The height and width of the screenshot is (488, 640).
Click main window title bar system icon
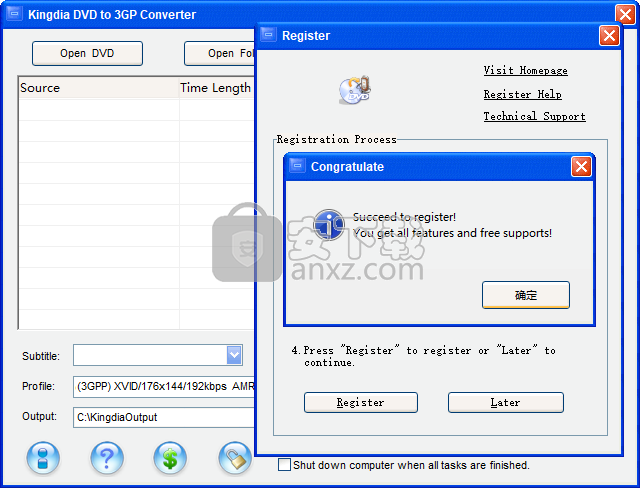tap(14, 14)
